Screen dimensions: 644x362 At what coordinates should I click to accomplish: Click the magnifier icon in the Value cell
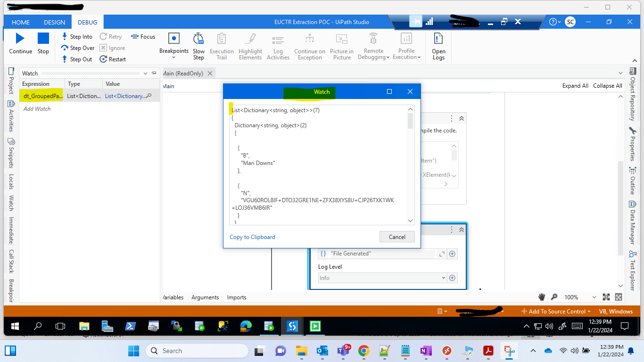(x=149, y=96)
